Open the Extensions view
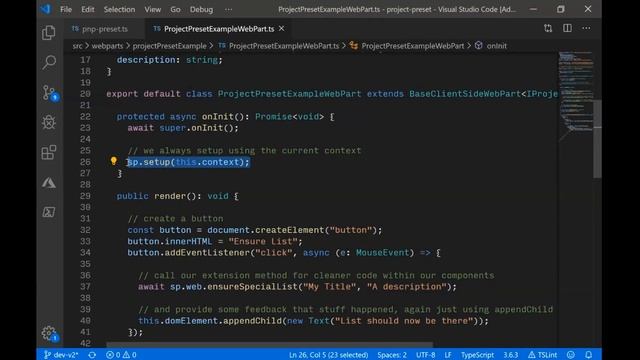Screen dimensions: 640x360 (x=49, y=153)
